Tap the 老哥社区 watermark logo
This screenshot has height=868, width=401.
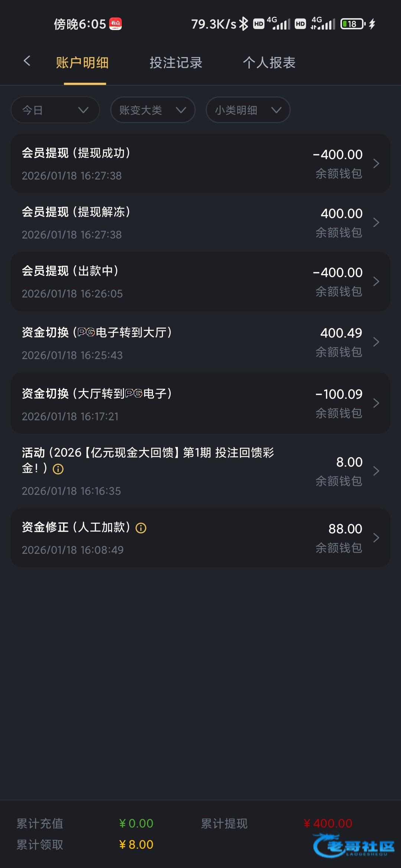(x=354, y=846)
